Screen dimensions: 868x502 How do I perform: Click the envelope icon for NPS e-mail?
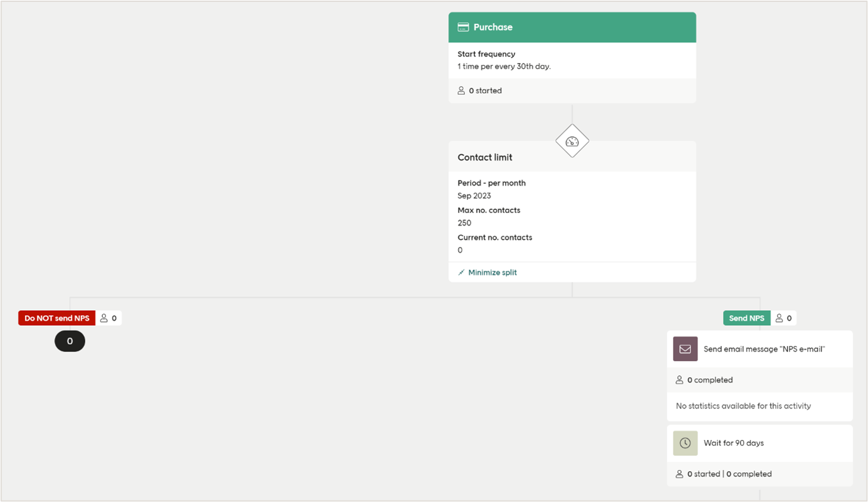(685, 349)
